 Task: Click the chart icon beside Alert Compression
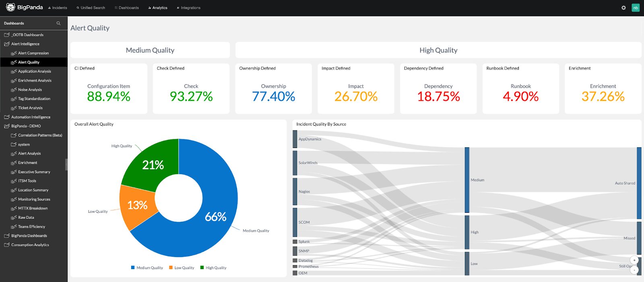click(14, 53)
